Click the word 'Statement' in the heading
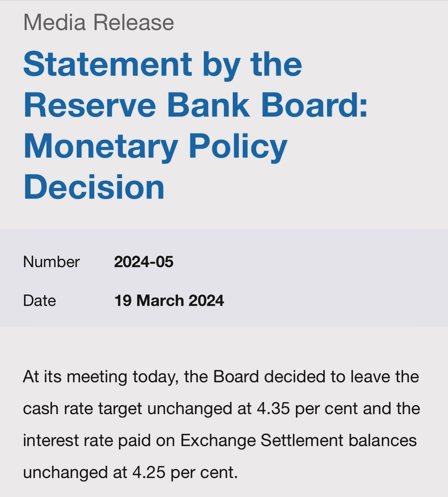This screenshot has height=497, width=448. pos(108,64)
